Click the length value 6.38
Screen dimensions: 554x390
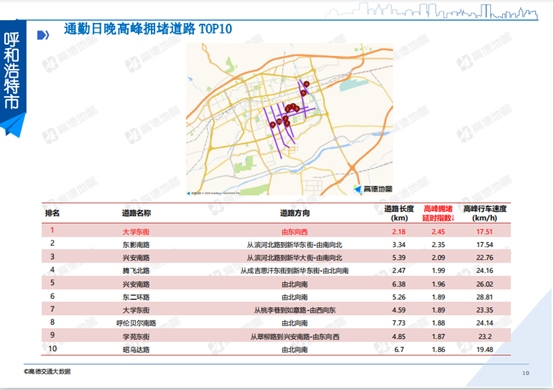click(x=399, y=284)
